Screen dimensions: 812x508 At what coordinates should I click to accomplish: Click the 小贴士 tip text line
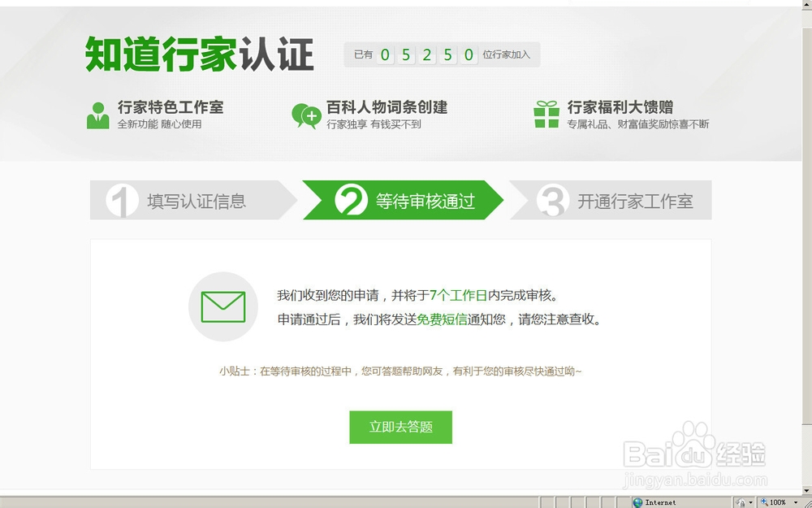[400, 371]
